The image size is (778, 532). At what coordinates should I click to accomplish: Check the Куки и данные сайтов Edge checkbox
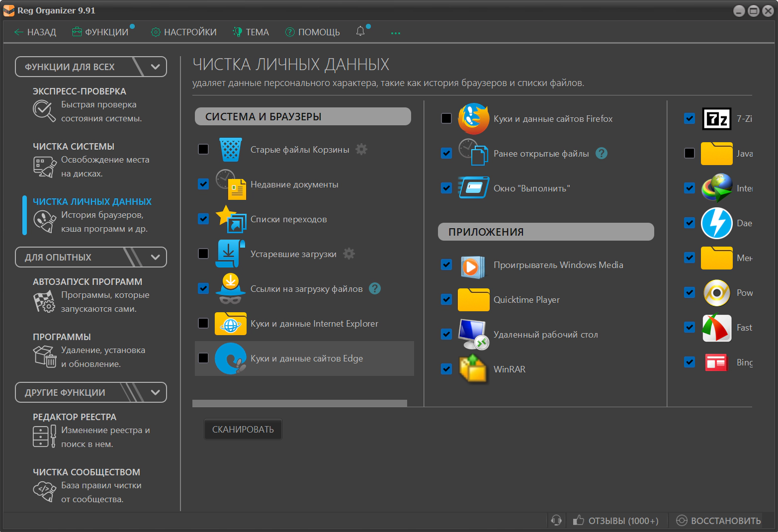click(203, 358)
